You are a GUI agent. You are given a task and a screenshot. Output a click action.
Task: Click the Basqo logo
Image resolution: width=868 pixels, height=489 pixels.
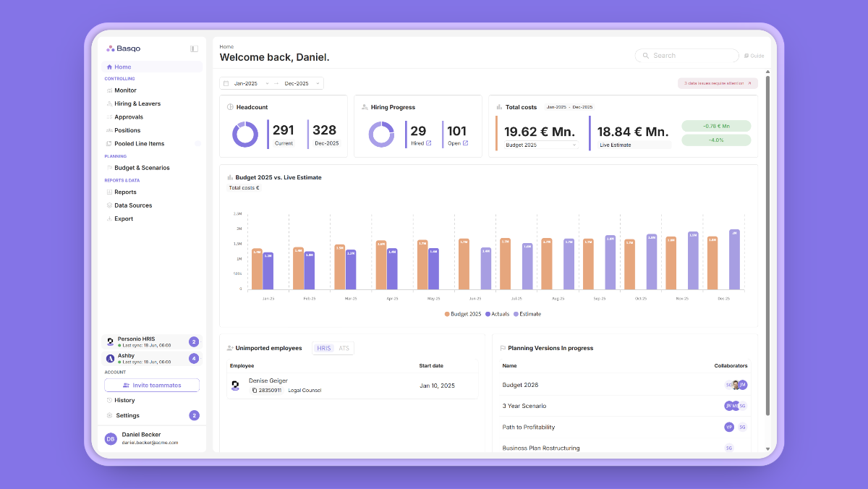124,48
